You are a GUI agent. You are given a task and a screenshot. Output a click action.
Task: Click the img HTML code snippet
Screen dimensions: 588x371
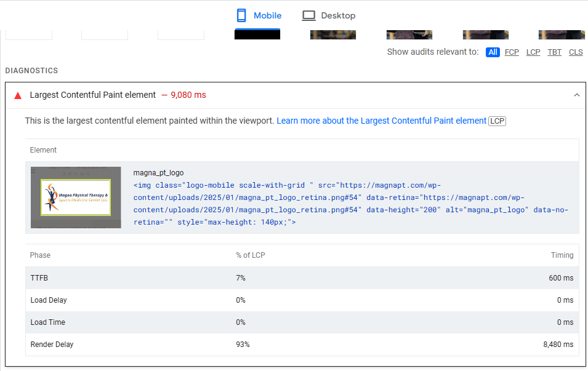click(350, 204)
